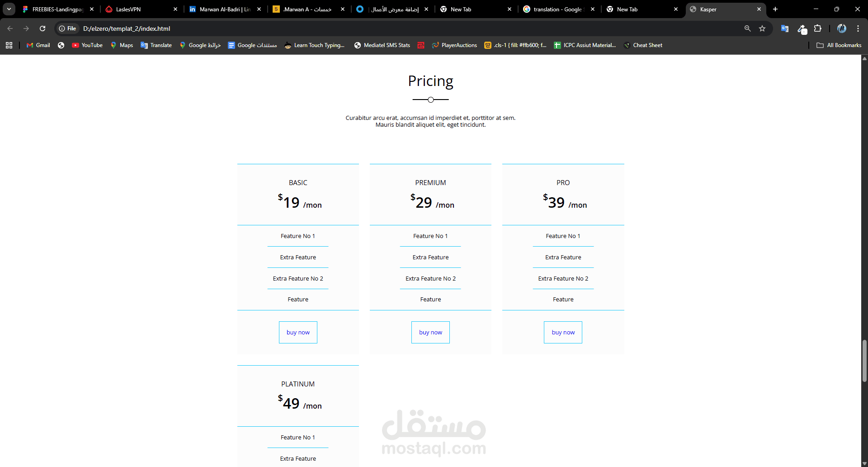Expand the tab search dropdown arrow

tap(9, 9)
